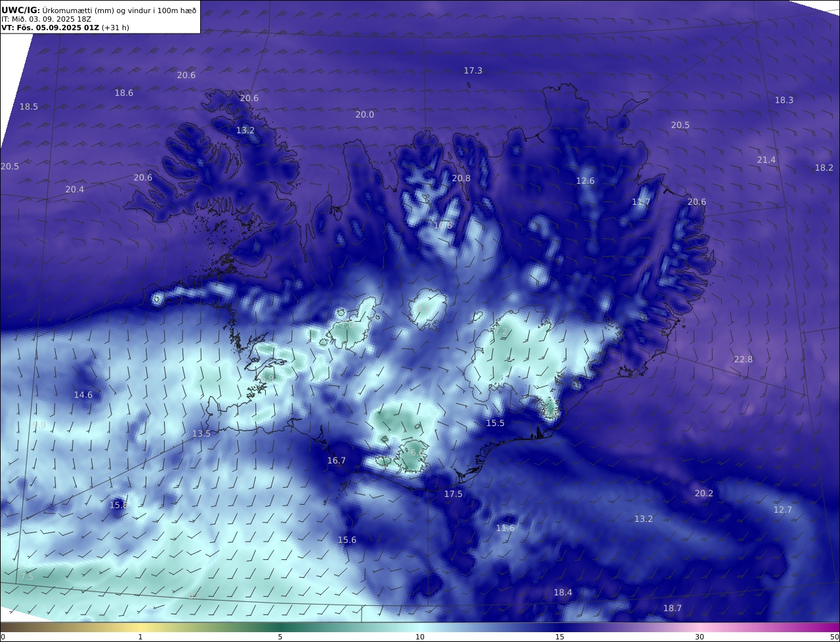The image size is (840, 642).
Task: Pick the yellow section of the colorbar
Action: coord(141,627)
